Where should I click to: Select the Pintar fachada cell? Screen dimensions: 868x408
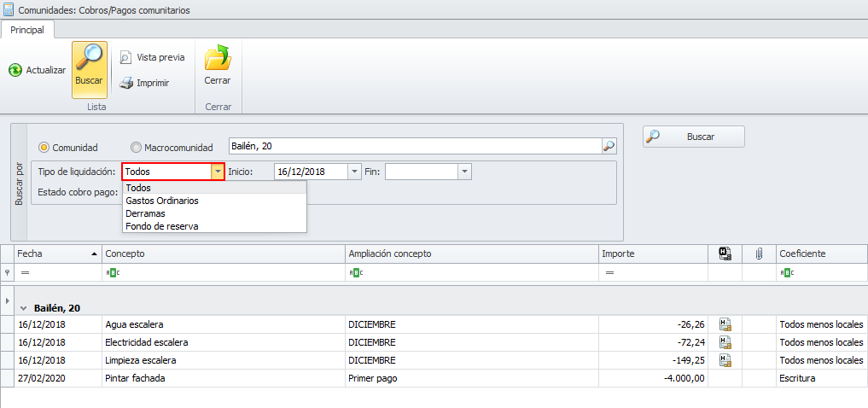point(223,378)
